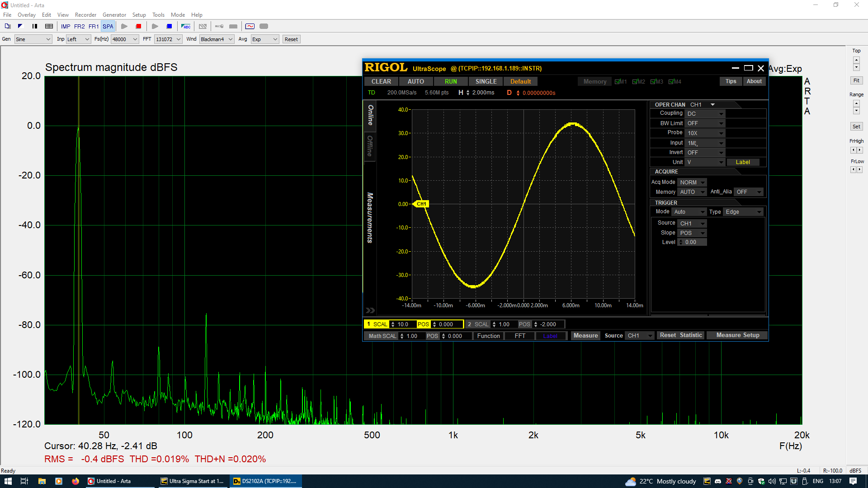Click Set button in Arta sidebar
The height and width of the screenshot is (488, 868).
(856, 127)
